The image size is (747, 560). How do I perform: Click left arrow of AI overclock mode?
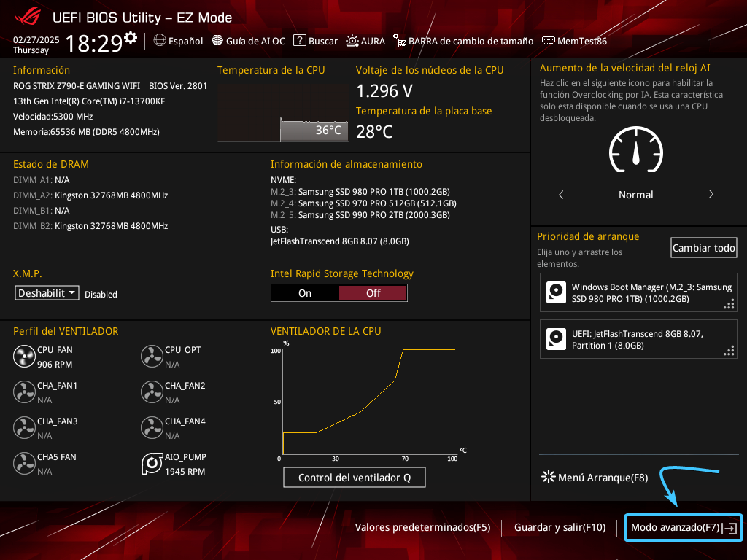click(x=561, y=194)
